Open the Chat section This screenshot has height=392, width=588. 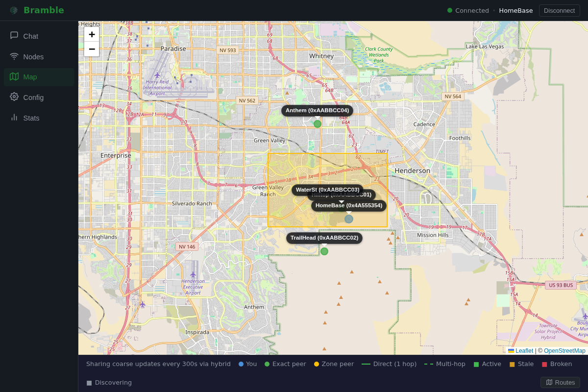pos(39,36)
